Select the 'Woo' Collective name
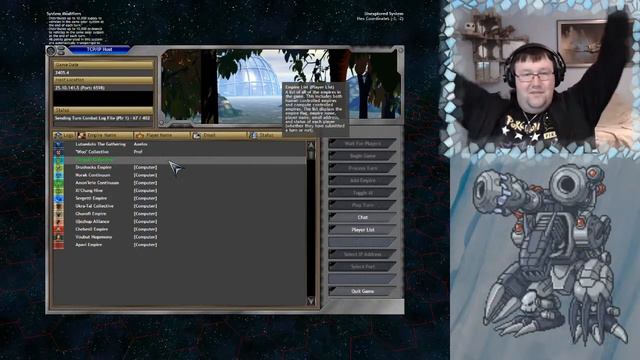The height and width of the screenshot is (360, 640). pos(92,152)
